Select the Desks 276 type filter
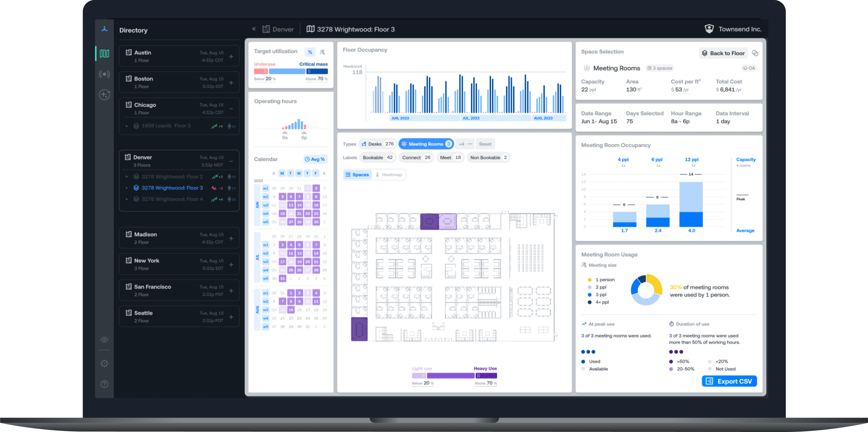868x432 pixels. 377,144
